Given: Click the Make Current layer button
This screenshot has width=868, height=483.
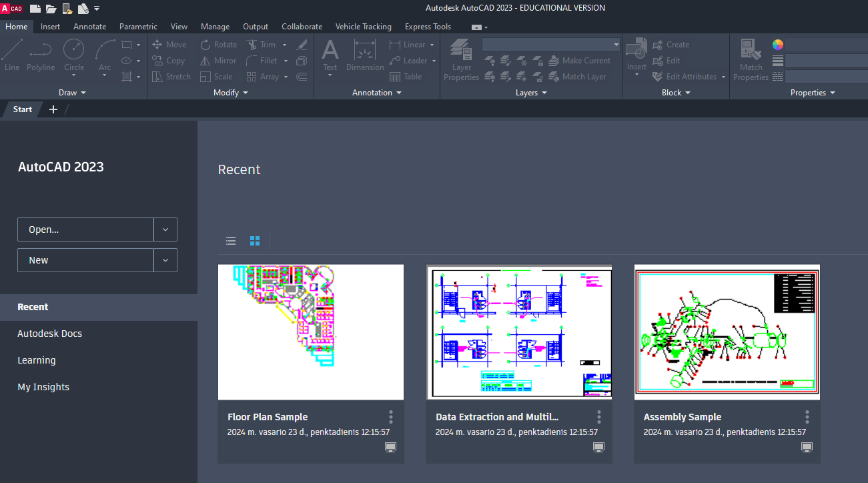Looking at the screenshot, I should coord(579,61).
